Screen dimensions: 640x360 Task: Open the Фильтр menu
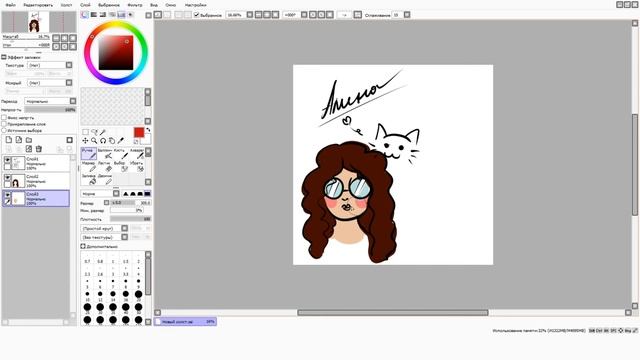click(135, 5)
